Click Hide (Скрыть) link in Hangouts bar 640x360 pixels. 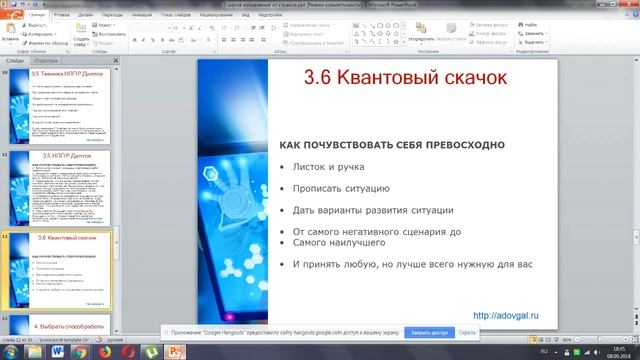(467, 333)
